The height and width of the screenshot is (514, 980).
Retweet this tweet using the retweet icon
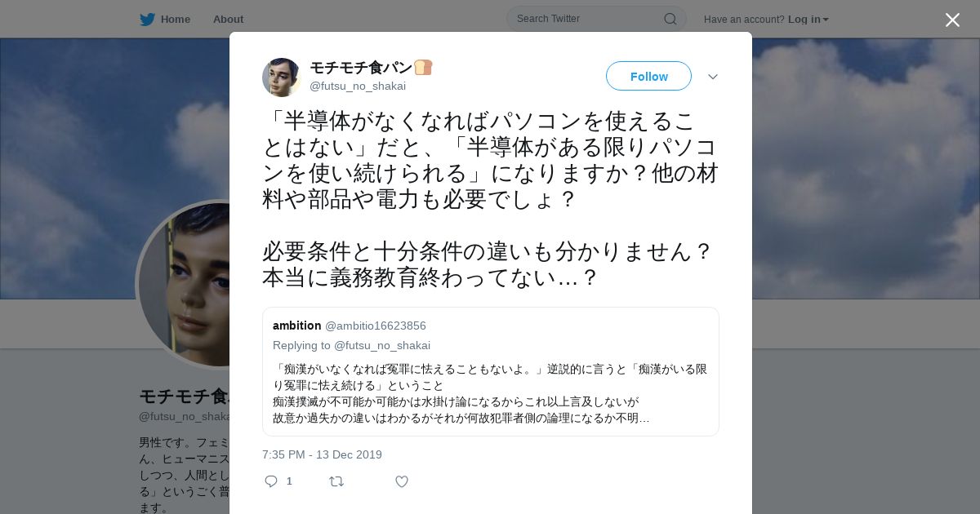pyautogui.click(x=336, y=481)
